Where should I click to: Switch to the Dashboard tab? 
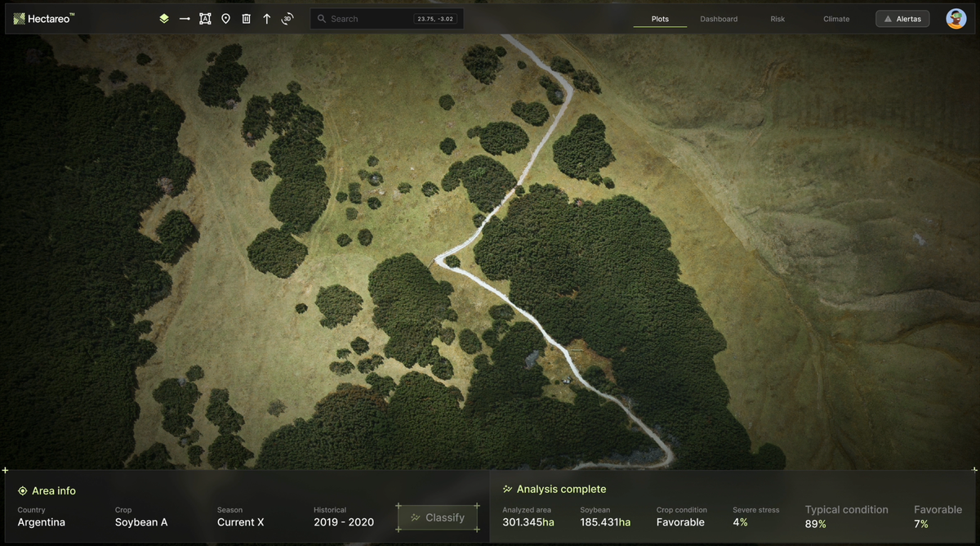(719, 19)
